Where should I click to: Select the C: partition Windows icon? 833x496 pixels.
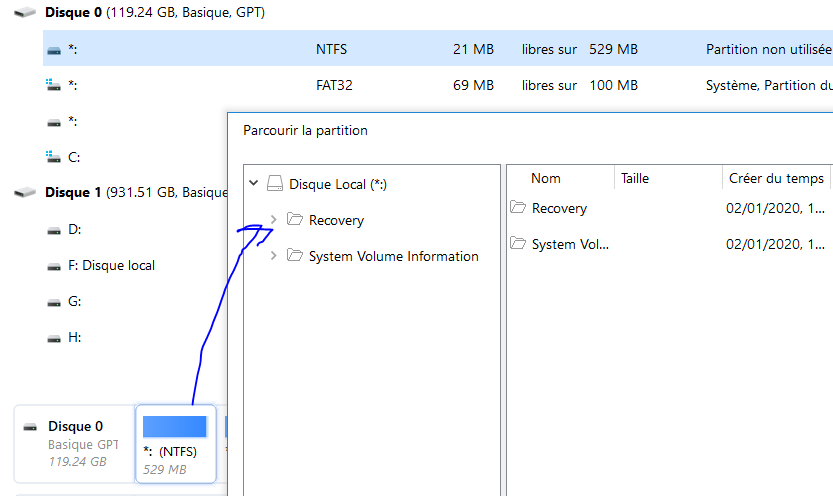click(x=54, y=157)
